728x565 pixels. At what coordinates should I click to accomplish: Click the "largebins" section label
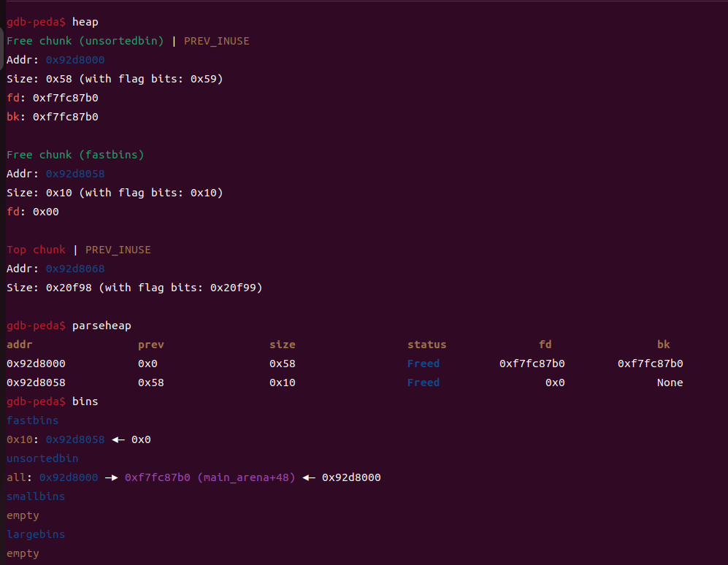point(36,534)
